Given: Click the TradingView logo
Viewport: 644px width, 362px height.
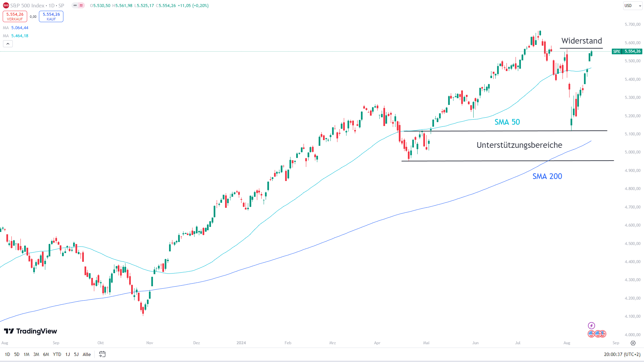Looking at the screenshot, I should pyautogui.click(x=31, y=331).
